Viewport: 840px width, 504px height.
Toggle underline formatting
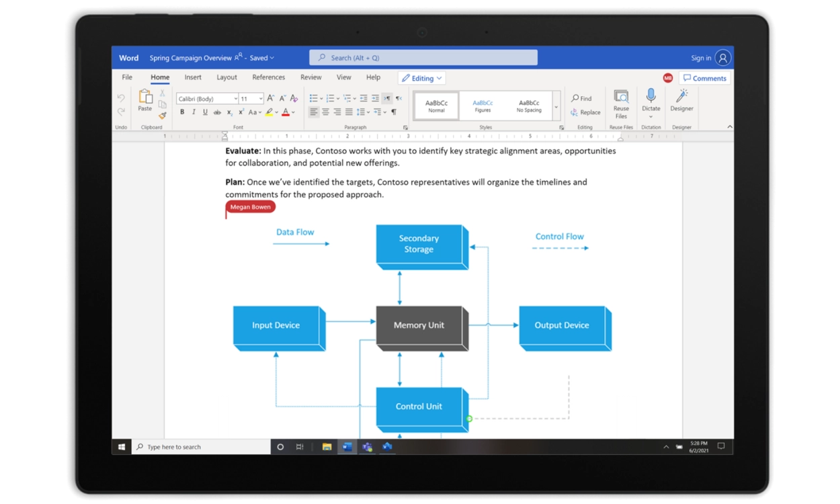206,112
